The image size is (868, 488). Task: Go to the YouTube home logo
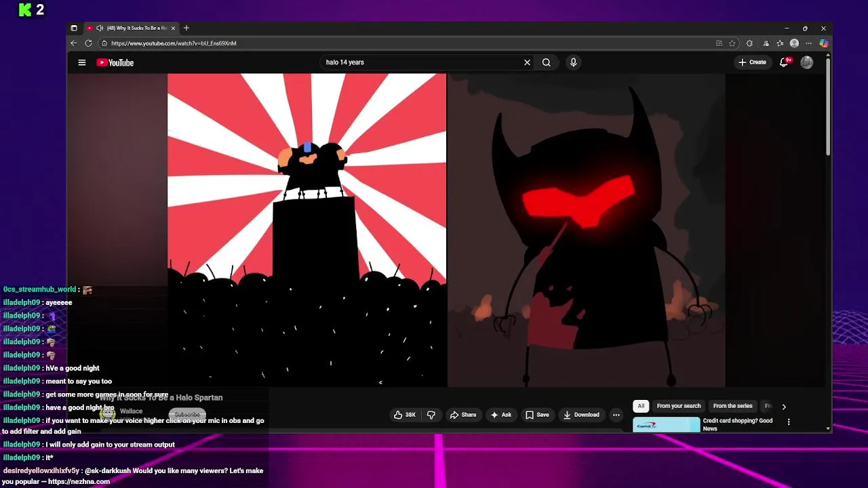pyautogui.click(x=115, y=62)
